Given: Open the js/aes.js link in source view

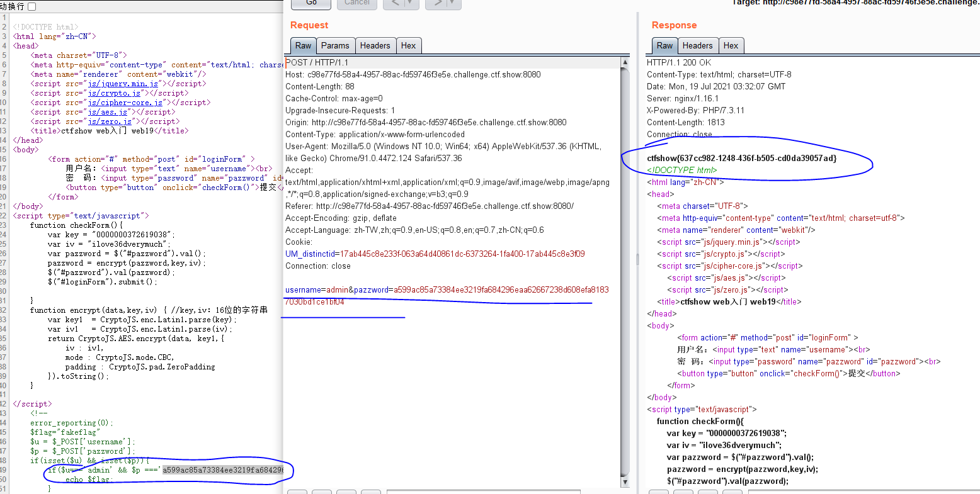Looking at the screenshot, I should [108, 112].
